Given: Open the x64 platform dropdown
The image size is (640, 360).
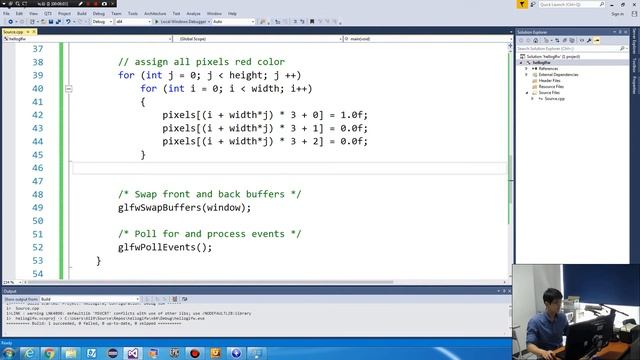Looking at the screenshot, I should 133,22.
